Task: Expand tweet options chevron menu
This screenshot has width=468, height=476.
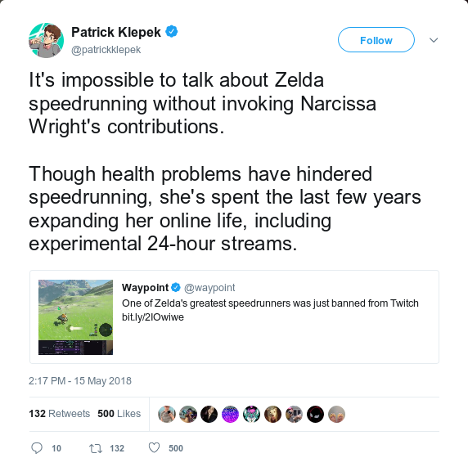Action: click(434, 40)
